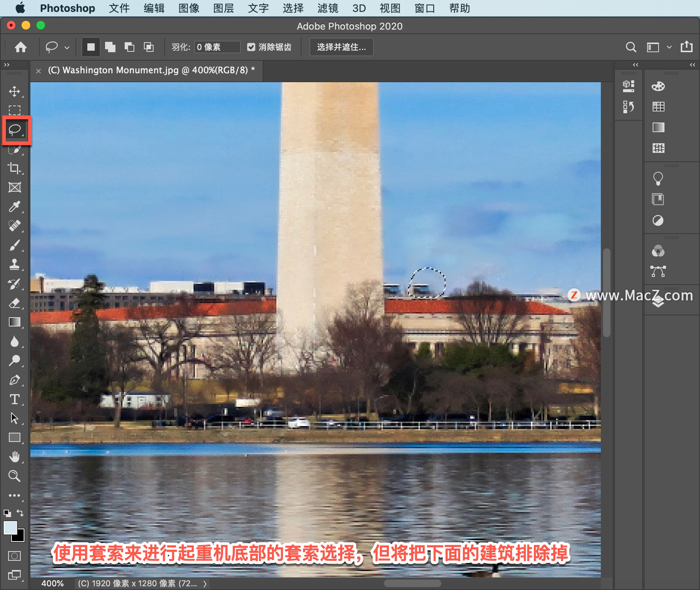Select the Path Selection tool

pyautogui.click(x=14, y=419)
